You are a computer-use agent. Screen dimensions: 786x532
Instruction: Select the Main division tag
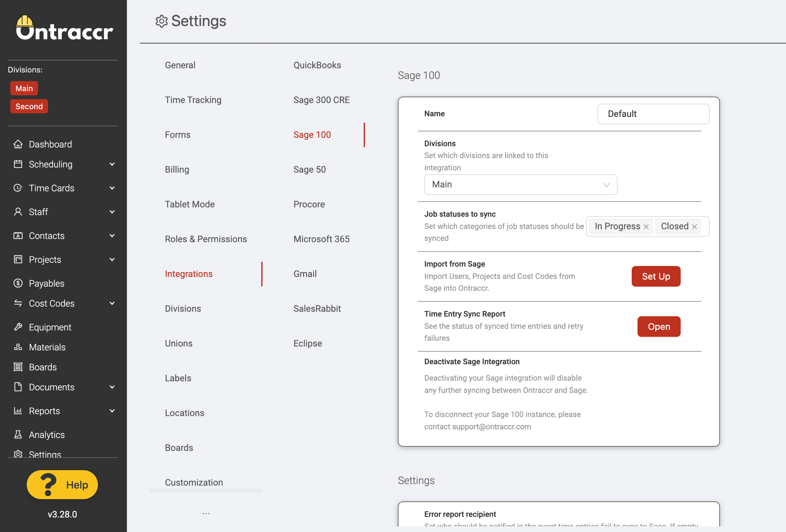24,88
